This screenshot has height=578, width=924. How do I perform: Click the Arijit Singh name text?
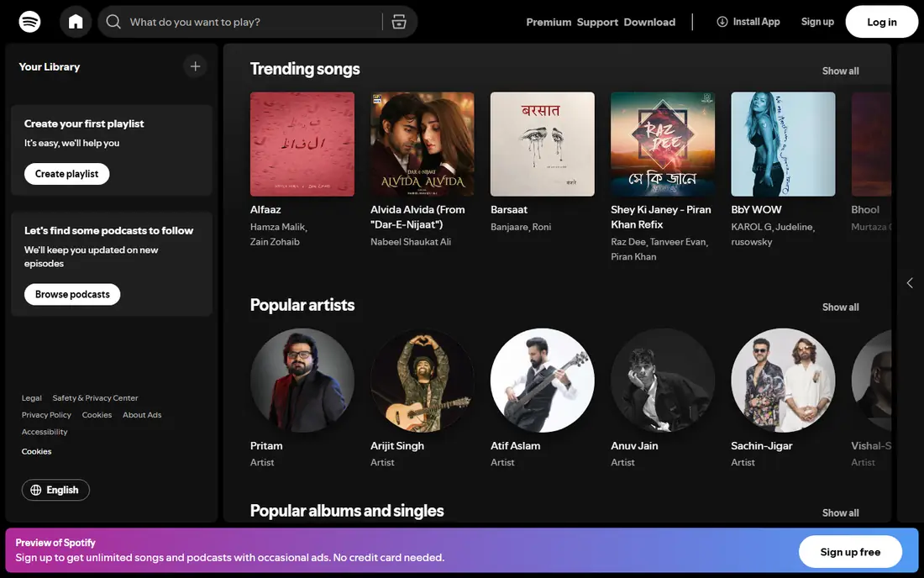tap(397, 446)
